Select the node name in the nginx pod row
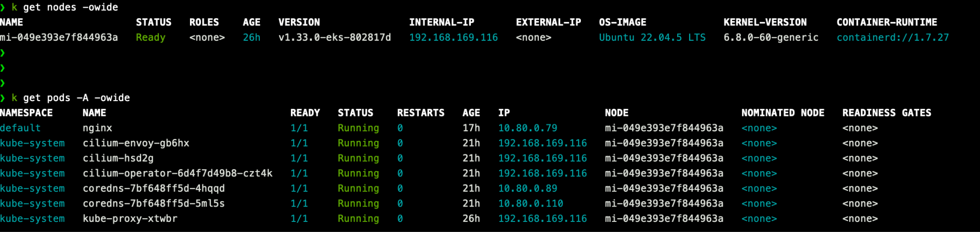Screen dimensions: 980x232 (664, 128)
